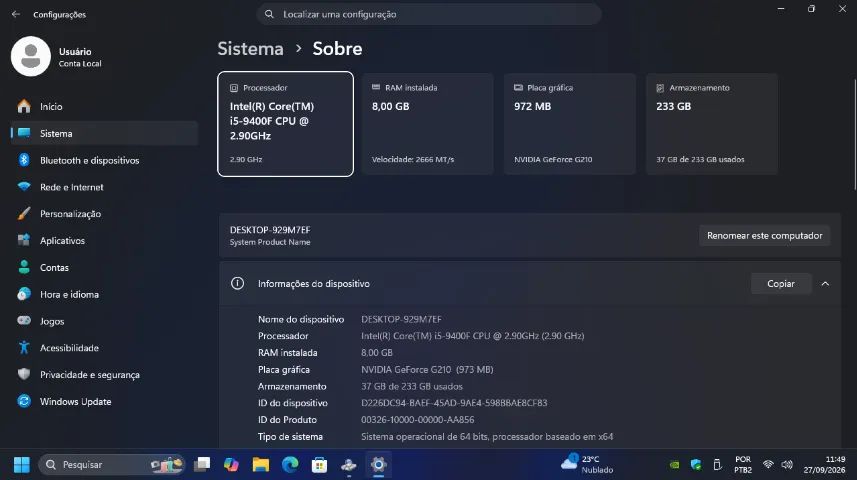Click the Personalização brush icon
857x480 pixels.
click(x=24, y=213)
